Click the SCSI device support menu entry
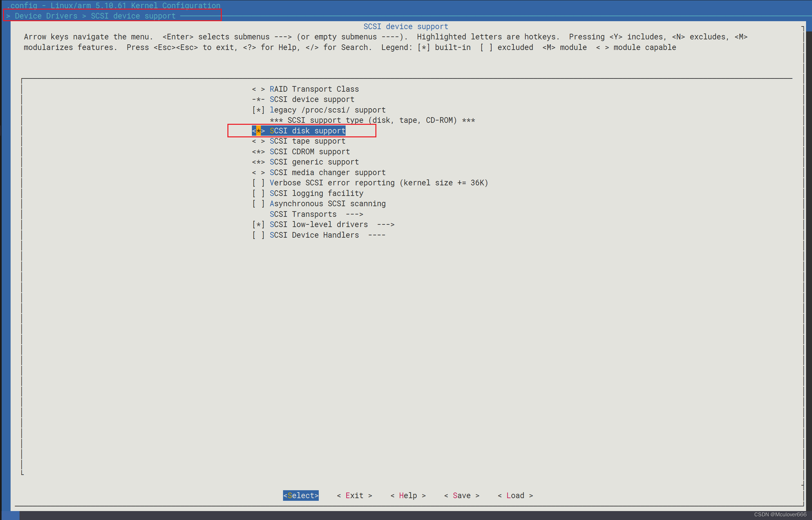 pyautogui.click(x=311, y=100)
